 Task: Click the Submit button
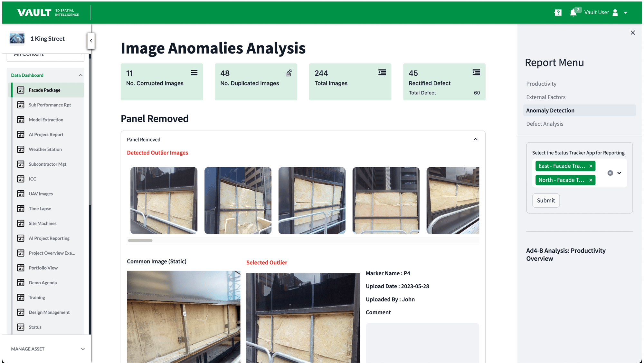coord(546,201)
